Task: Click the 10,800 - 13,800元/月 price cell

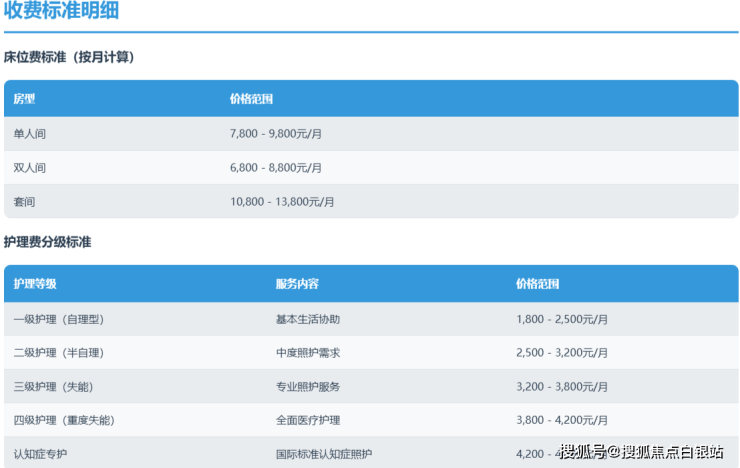Action: click(x=282, y=201)
